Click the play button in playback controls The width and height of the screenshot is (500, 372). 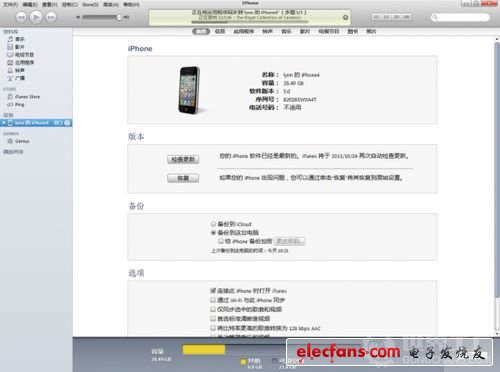36,17
